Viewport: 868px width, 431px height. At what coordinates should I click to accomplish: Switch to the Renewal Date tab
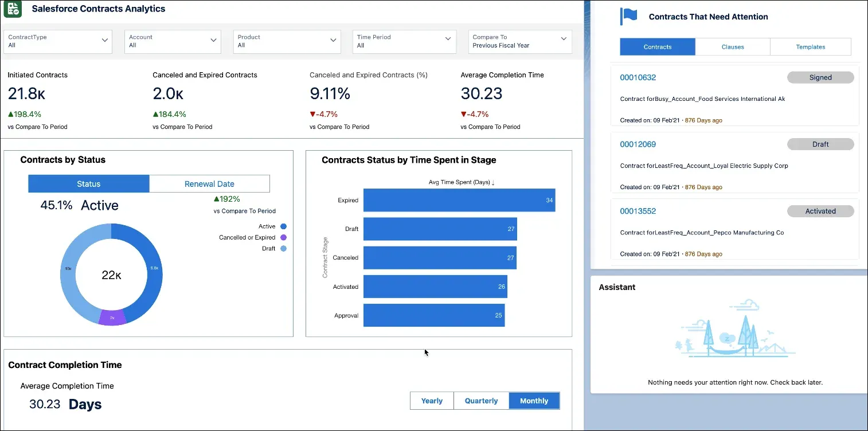click(209, 183)
